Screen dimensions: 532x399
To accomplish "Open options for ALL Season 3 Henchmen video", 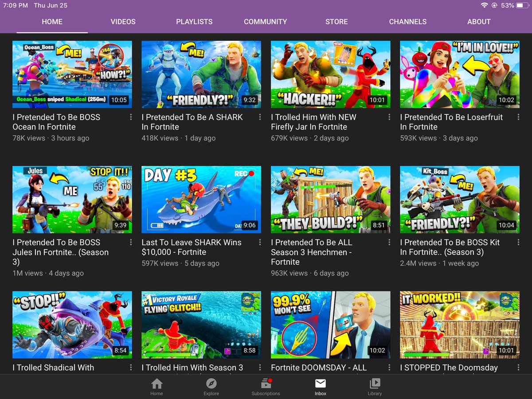I will click(x=389, y=242).
